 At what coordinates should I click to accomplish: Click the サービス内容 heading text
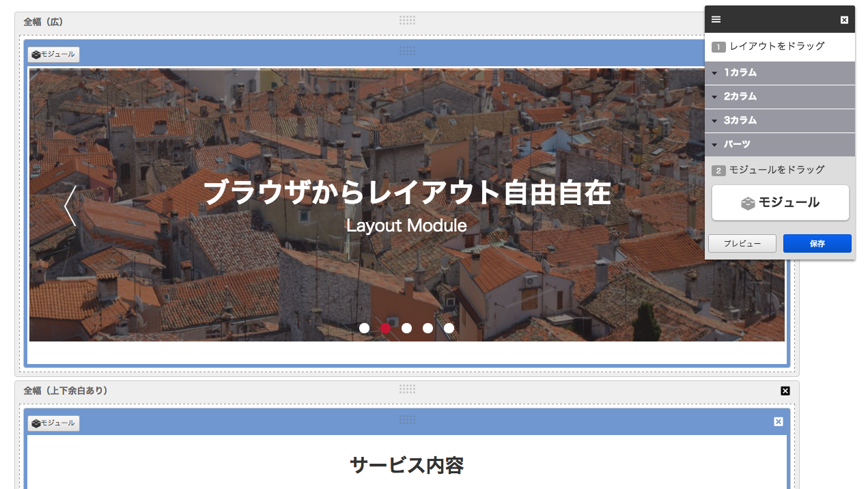point(406,466)
